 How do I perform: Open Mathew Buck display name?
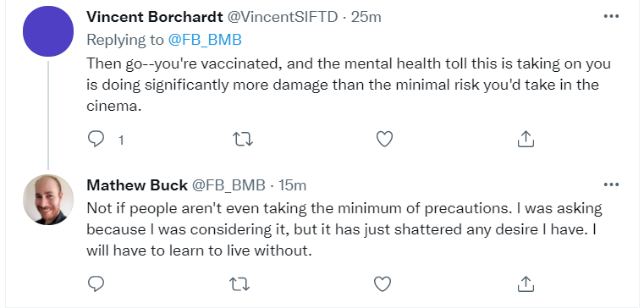(x=137, y=185)
